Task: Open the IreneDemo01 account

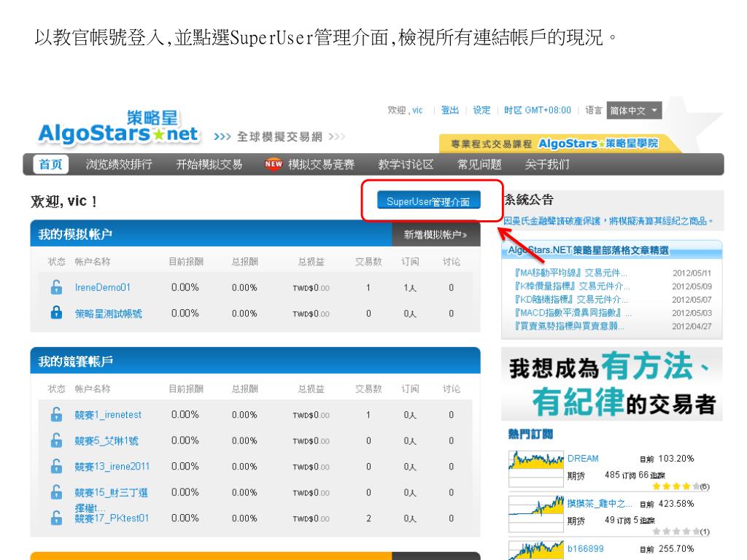Action: [102, 287]
